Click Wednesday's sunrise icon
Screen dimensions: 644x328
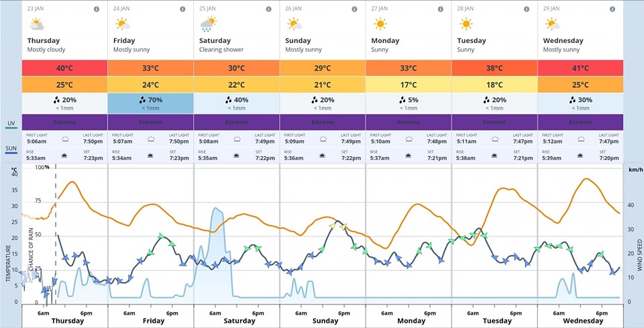click(x=581, y=156)
